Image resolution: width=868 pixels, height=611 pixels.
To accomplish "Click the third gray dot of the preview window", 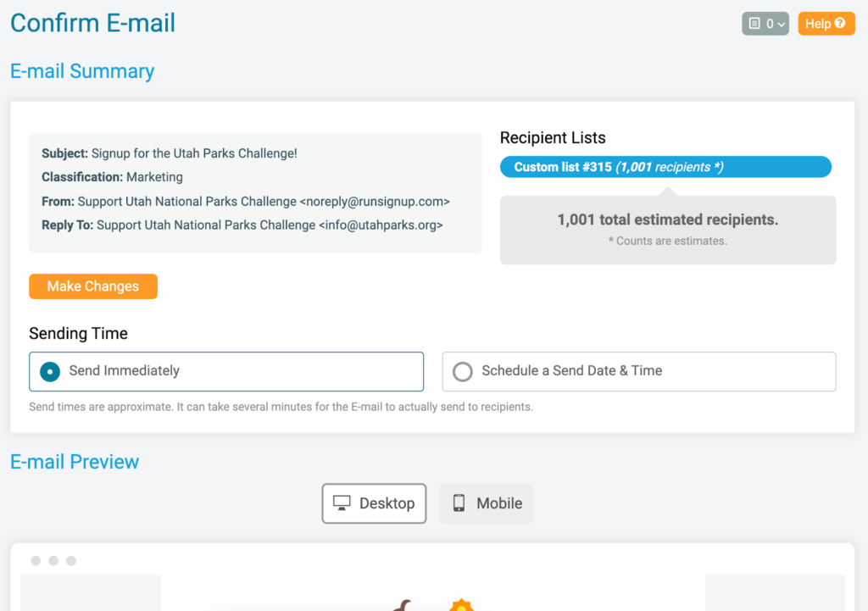I will pos(71,561).
